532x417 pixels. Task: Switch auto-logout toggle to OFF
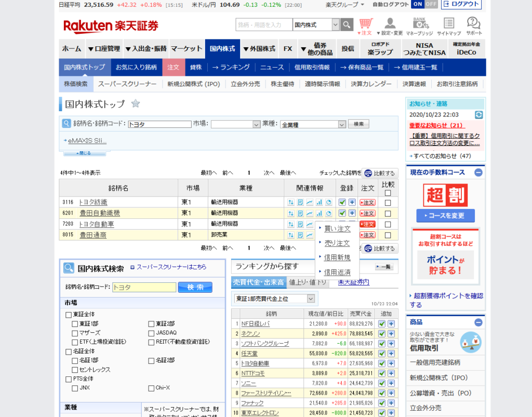click(x=431, y=4)
